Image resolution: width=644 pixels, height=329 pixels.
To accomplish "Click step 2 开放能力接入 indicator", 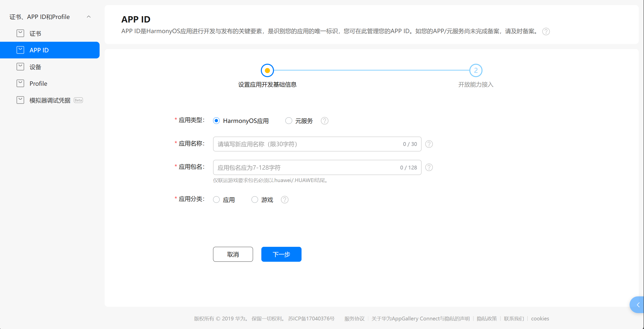I will pos(476,71).
